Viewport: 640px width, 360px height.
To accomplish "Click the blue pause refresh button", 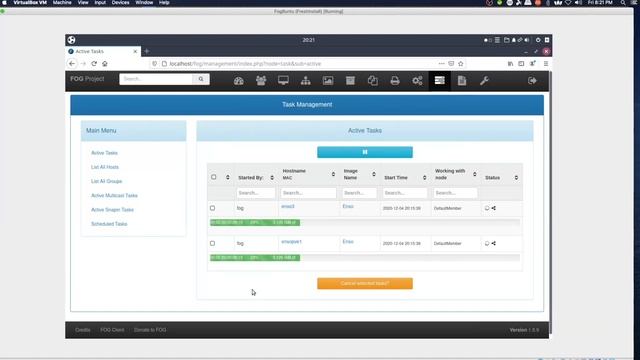I will (365, 152).
